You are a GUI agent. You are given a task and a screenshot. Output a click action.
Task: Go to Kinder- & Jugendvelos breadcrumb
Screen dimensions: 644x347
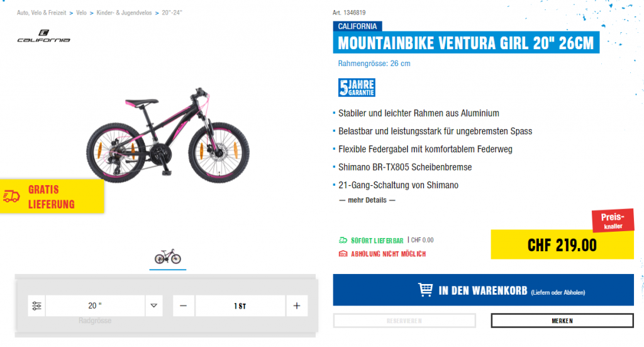tap(124, 13)
